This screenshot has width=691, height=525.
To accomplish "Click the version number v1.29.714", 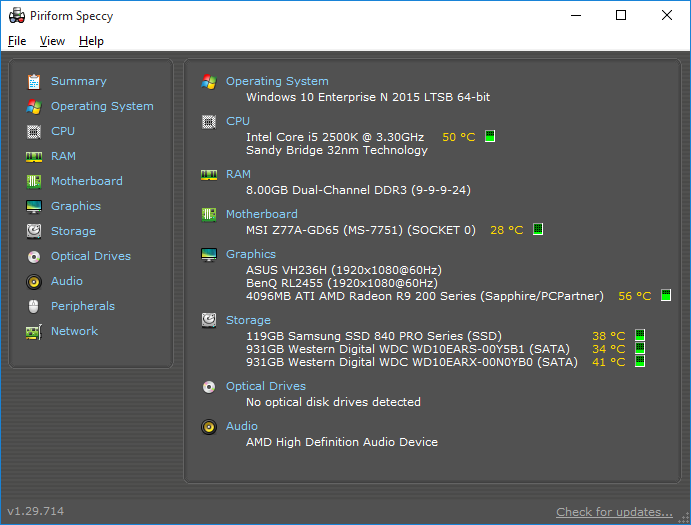I will point(36,511).
